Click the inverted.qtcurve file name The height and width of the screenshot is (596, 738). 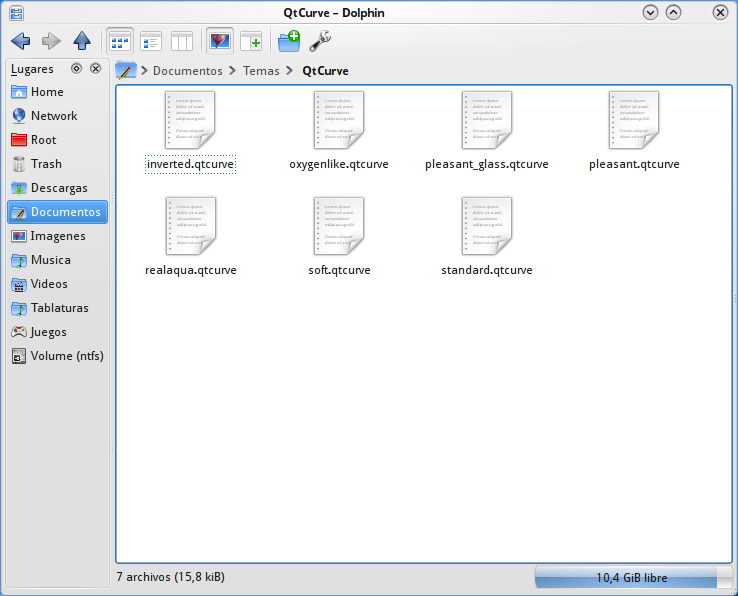click(190, 164)
